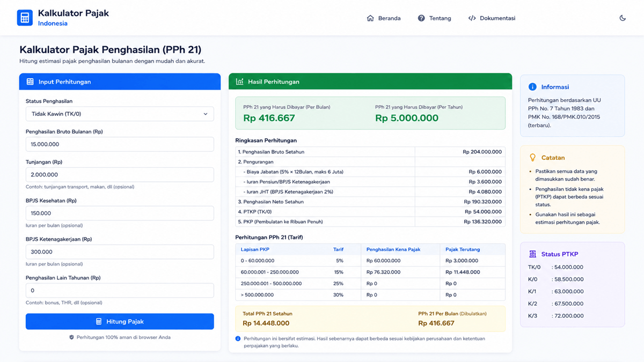Click the calculator logo icon in header
The width and height of the screenshot is (644, 362).
tap(25, 18)
